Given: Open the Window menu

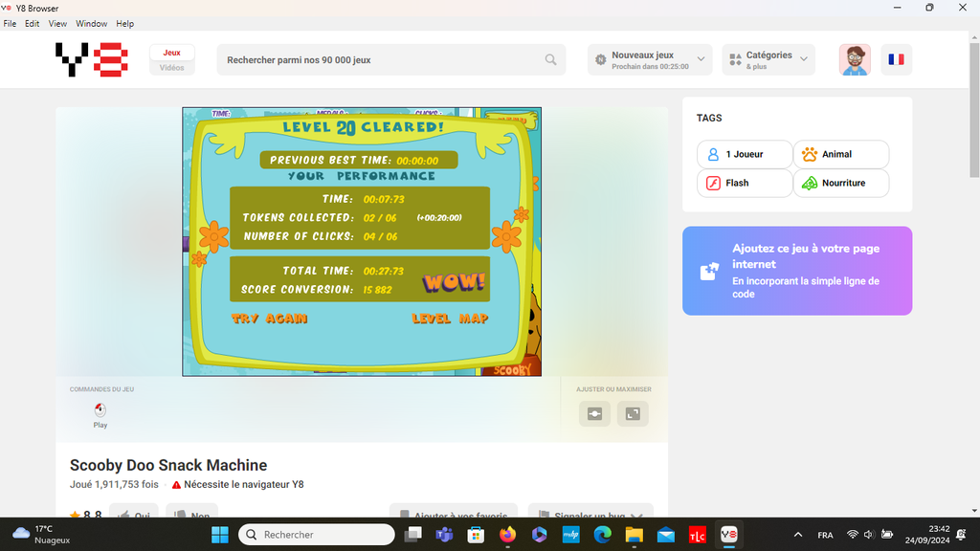Looking at the screenshot, I should tap(92, 23).
